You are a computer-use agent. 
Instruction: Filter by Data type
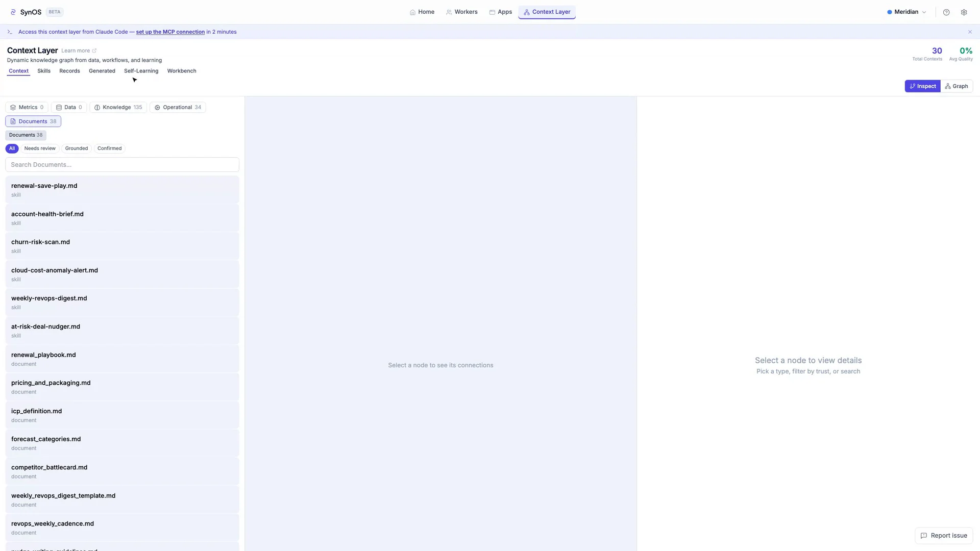tap(69, 107)
